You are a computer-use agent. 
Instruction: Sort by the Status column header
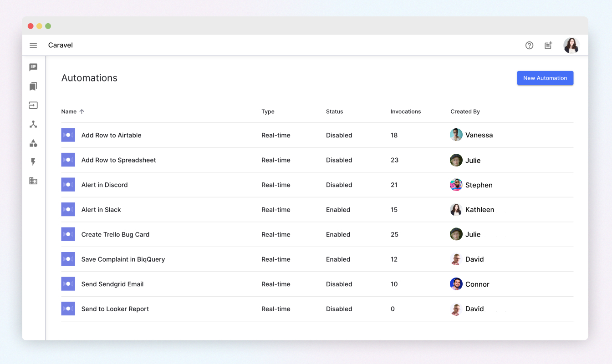click(334, 111)
